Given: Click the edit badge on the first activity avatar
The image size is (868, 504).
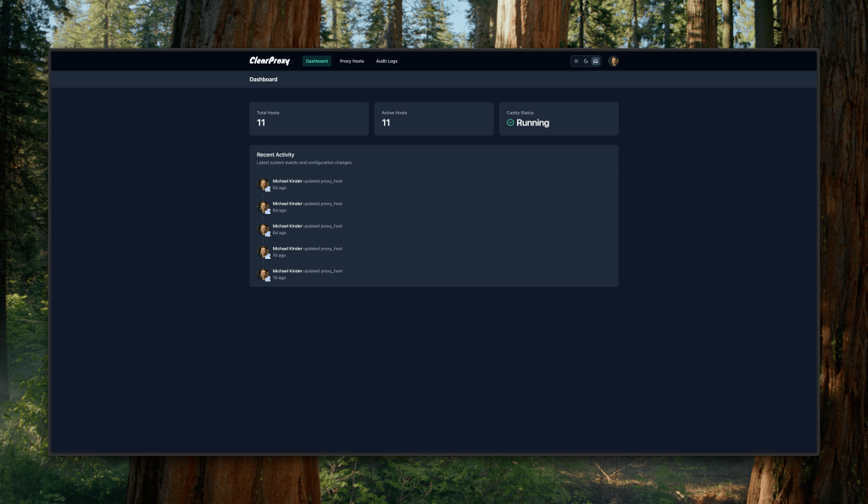Looking at the screenshot, I should coord(267,188).
